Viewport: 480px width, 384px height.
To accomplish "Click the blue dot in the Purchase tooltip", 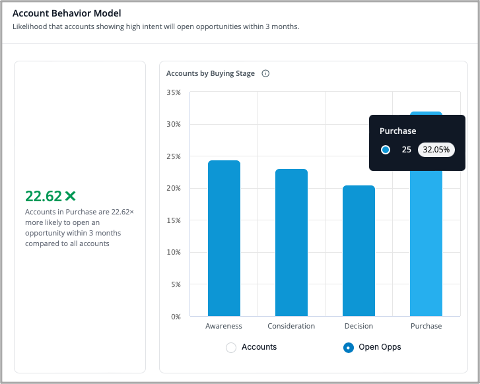I will pyautogui.click(x=385, y=150).
